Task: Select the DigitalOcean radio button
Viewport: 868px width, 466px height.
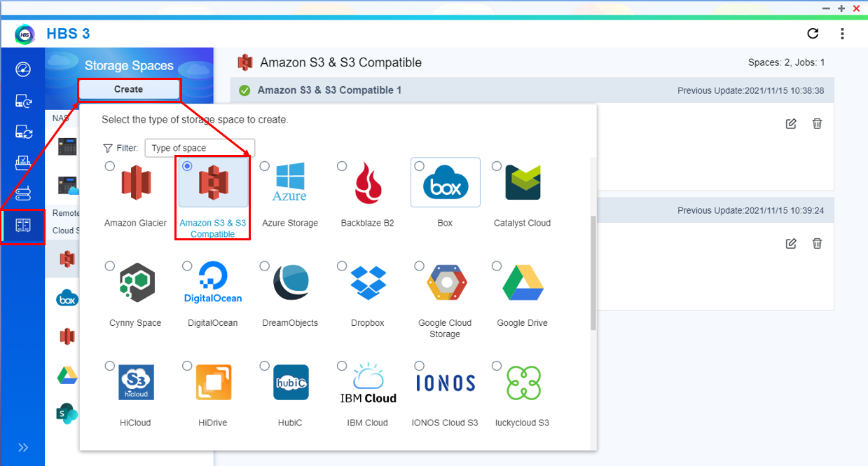Action: (x=187, y=266)
